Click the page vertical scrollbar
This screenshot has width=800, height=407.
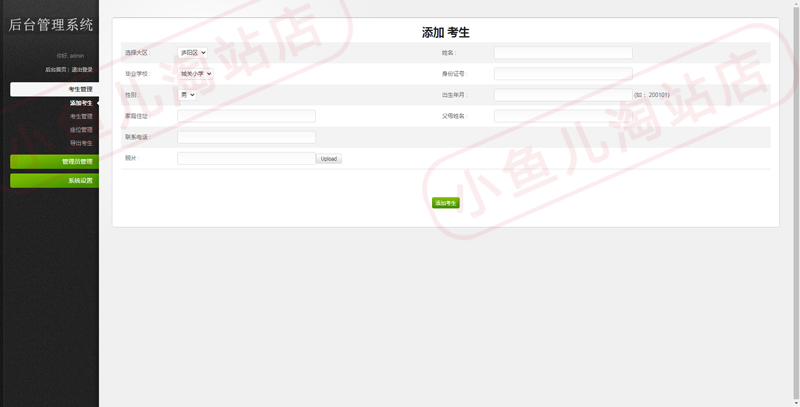(x=796, y=204)
